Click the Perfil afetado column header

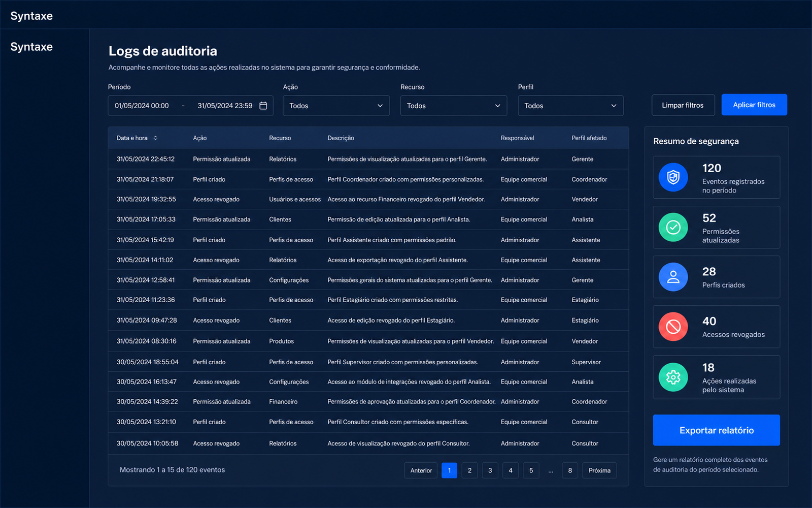[589, 138]
